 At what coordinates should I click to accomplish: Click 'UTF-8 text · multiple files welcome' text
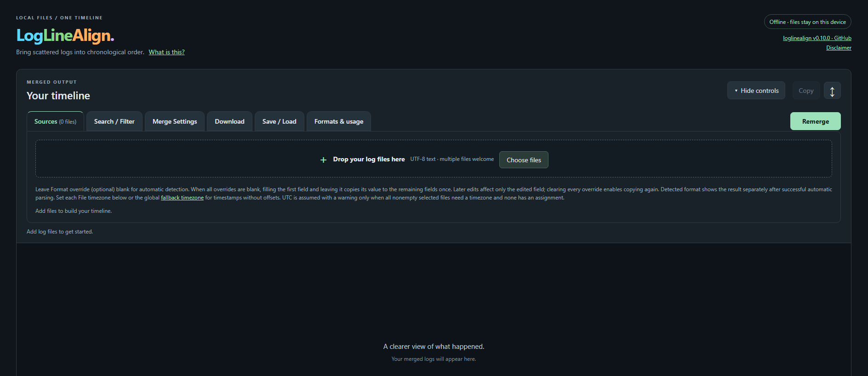pyautogui.click(x=452, y=159)
